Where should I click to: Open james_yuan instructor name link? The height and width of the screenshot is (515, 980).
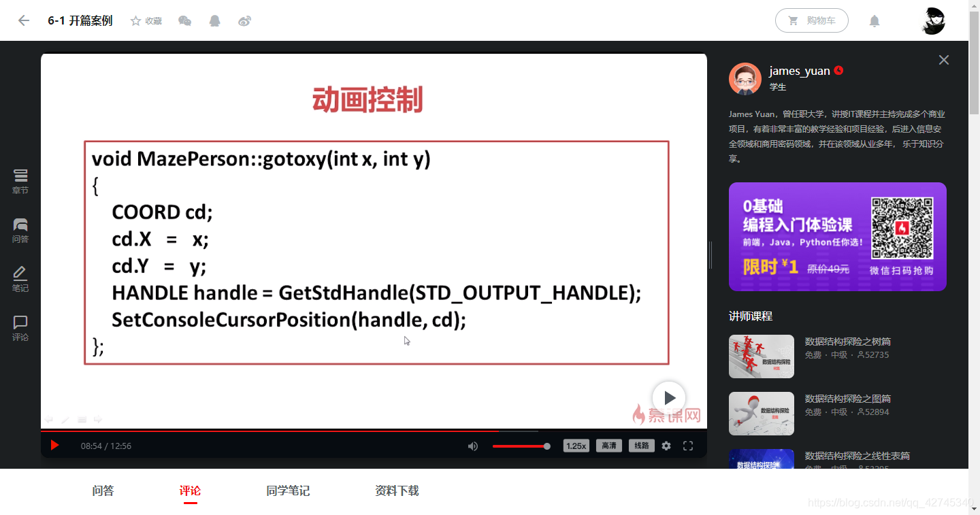coord(800,71)
